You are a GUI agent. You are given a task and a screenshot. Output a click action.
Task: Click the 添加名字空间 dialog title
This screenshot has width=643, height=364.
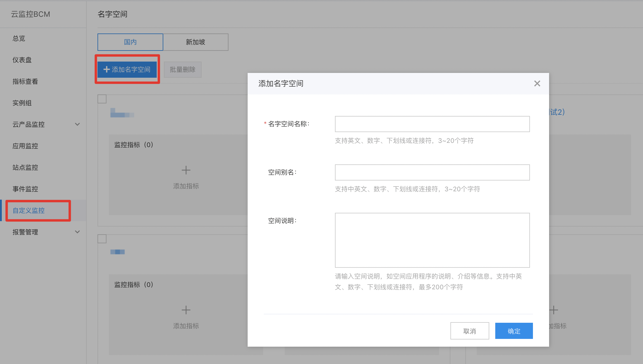point(281,84)
